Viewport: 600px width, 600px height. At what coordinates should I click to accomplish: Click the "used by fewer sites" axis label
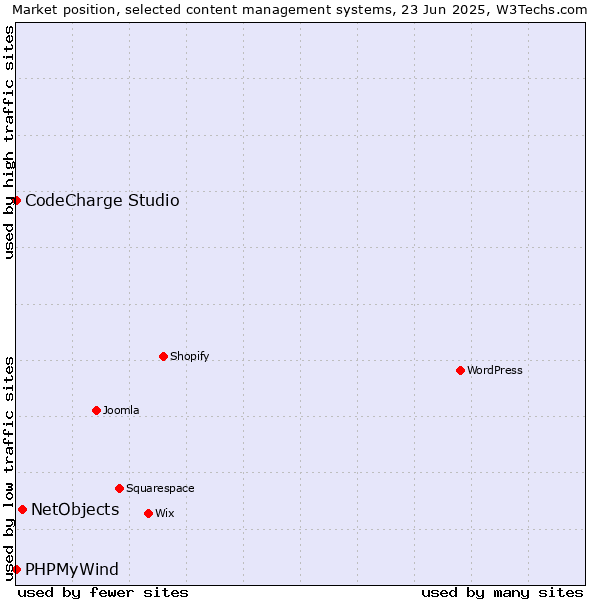tap(103, 593)
